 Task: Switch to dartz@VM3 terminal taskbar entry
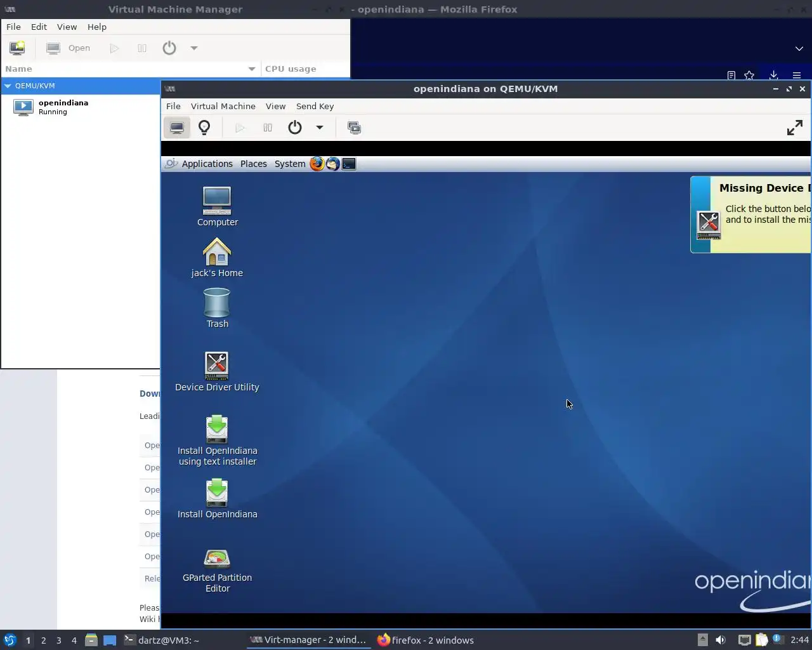click(161, 640)
